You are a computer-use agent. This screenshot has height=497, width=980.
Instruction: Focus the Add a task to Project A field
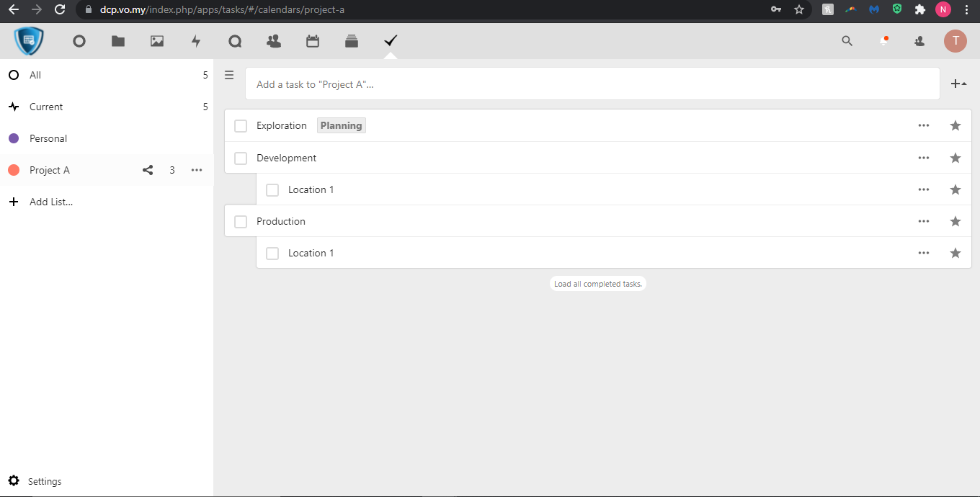(591, 84)
